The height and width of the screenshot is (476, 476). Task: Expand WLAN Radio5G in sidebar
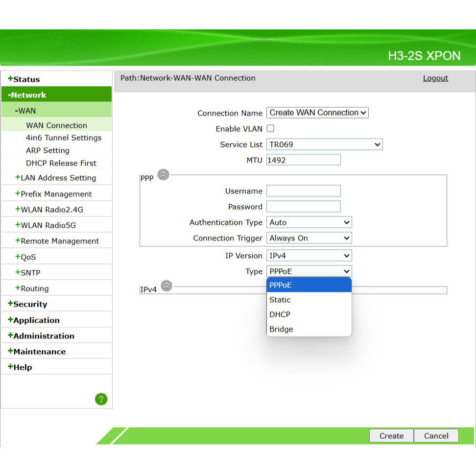coord(48,225)
